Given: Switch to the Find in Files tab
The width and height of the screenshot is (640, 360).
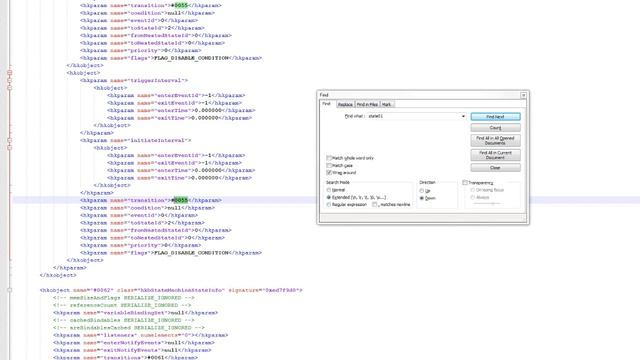Looking at the screenshot, I should (x=367, y=104).
